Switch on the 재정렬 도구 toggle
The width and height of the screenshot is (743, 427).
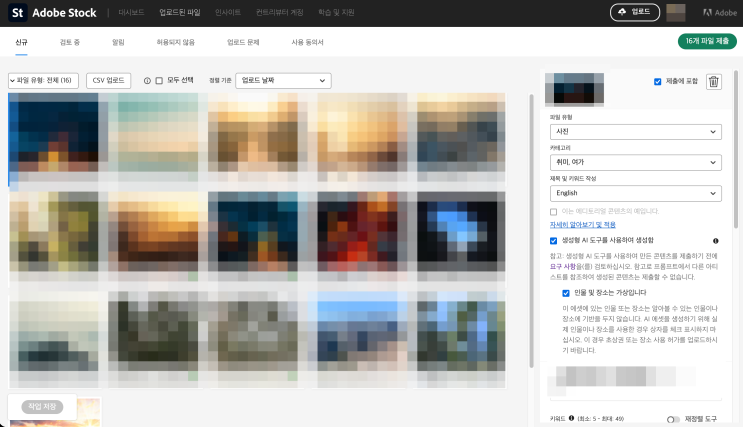673,419
